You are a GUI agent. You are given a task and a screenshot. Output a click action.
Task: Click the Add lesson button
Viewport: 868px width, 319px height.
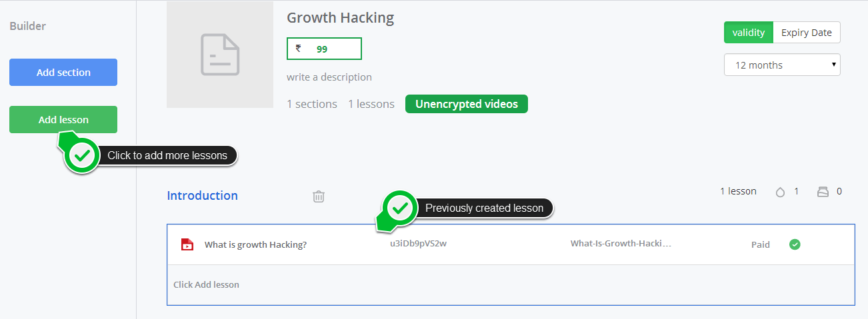pyautogui.click(x=63, y=119)
